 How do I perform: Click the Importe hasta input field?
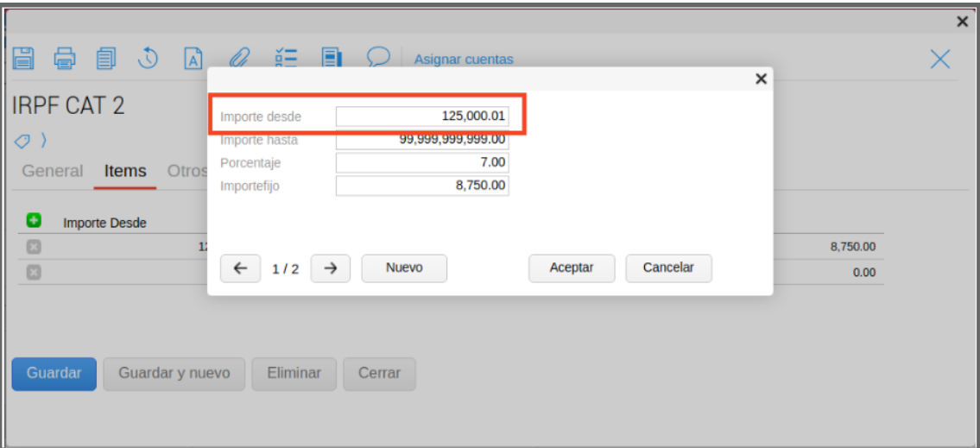click(422, 141)
